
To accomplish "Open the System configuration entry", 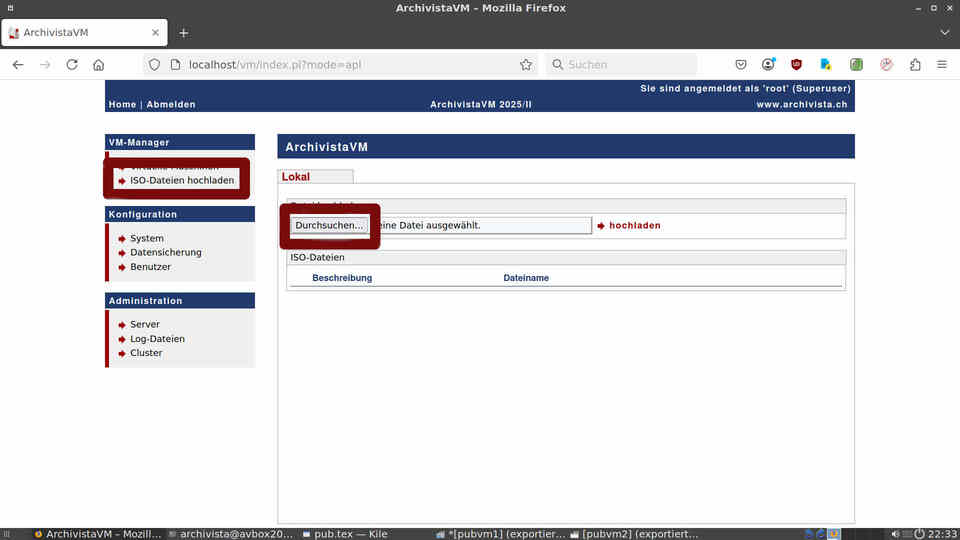I will click(147, 238).
